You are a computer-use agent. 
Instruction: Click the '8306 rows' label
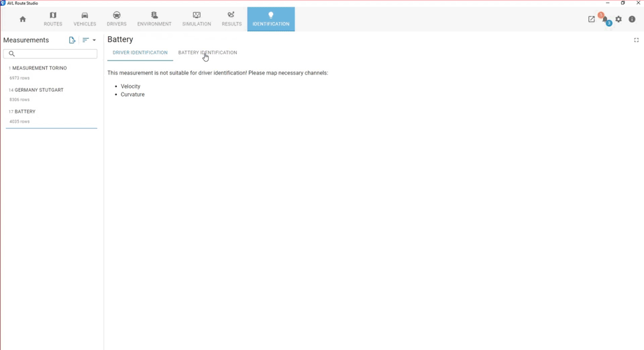coord(19,100)
